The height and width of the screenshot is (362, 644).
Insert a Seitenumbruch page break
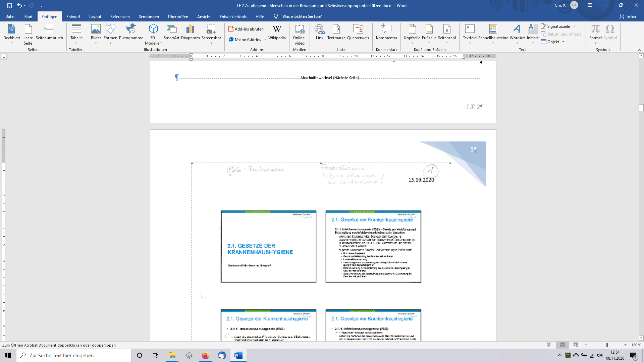click(49, 32)
